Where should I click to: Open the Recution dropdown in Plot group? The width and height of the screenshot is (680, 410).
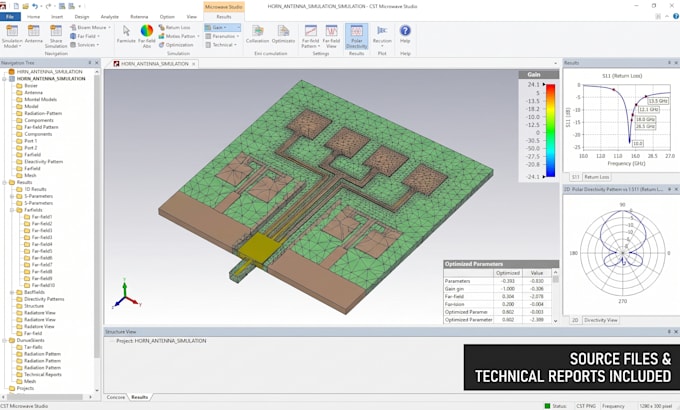click(382, 36)
